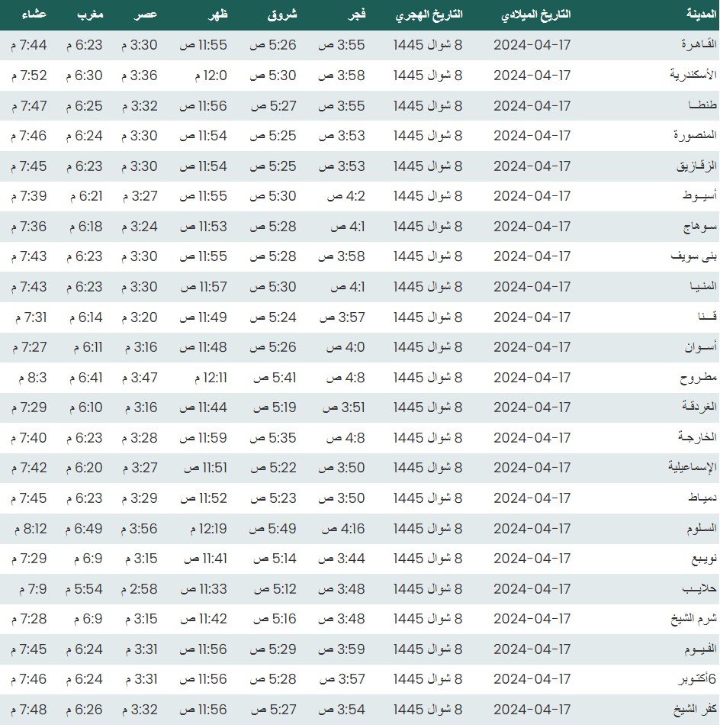Viewport: 720px width, 728px height.
Task: Click Isha time 8:12 م in السلوم row
Action: pos(29,528)
